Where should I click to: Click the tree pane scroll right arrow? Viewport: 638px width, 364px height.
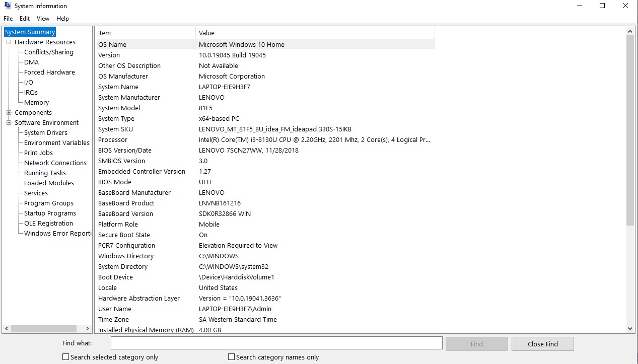tap(88, 329)
